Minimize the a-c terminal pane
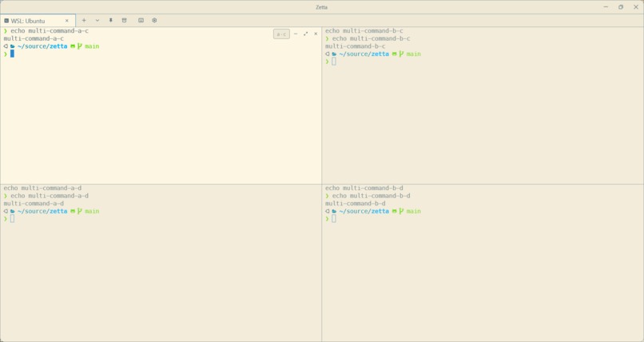The height and width of the screenshot is (342, 644). [296, 34]
